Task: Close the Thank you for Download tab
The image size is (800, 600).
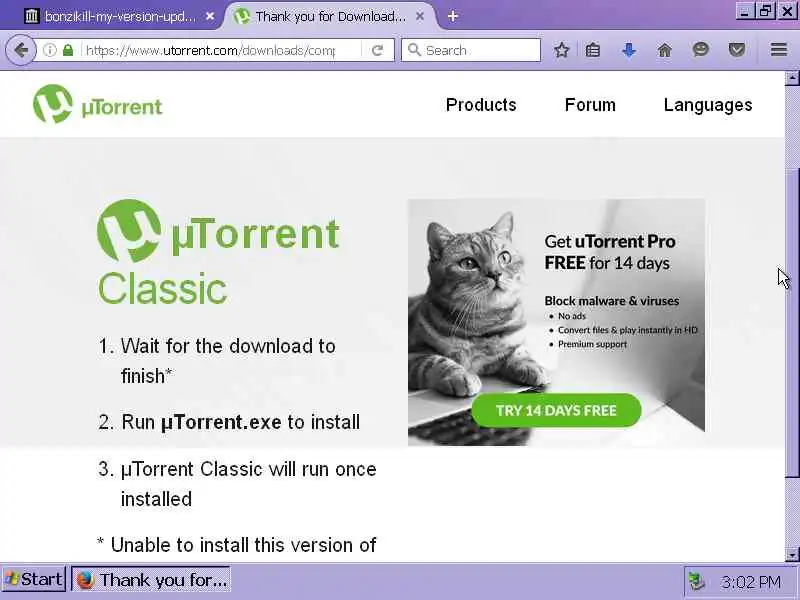Action: point(419,16)
